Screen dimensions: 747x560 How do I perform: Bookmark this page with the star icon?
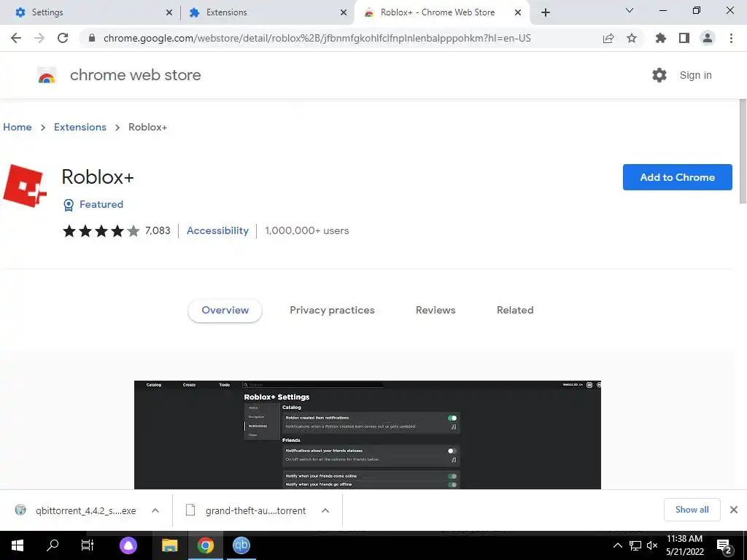(x=632, y=38)
